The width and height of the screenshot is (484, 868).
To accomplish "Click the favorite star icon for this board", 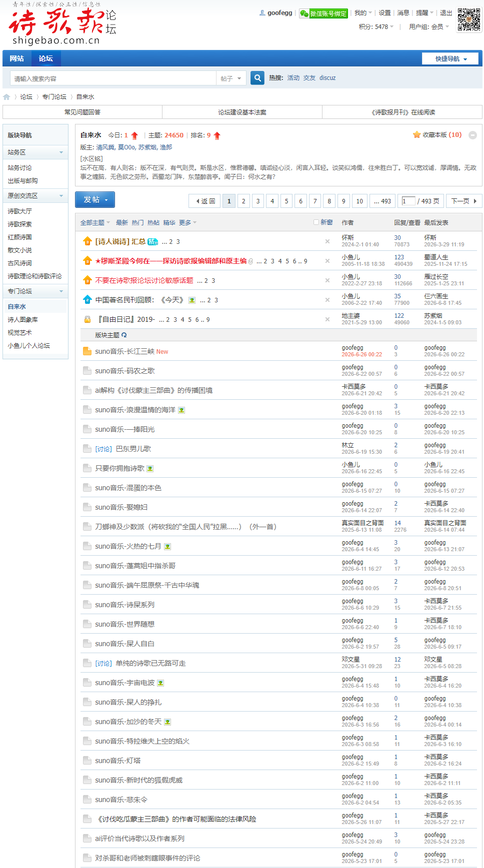I will (x=416, y=135).
